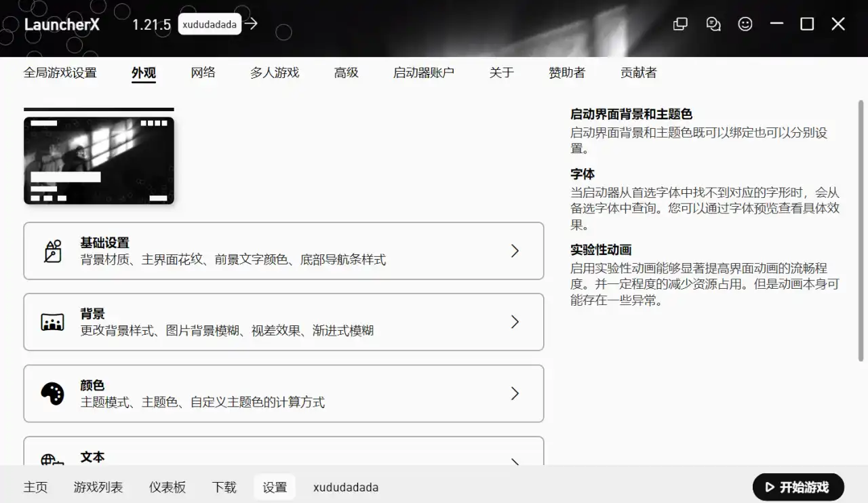Minimize the LauncherX window

tap(777, 24)
